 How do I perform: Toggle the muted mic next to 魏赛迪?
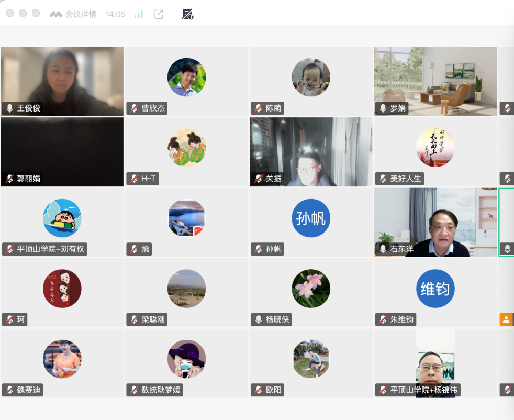[x=9, y=390]
